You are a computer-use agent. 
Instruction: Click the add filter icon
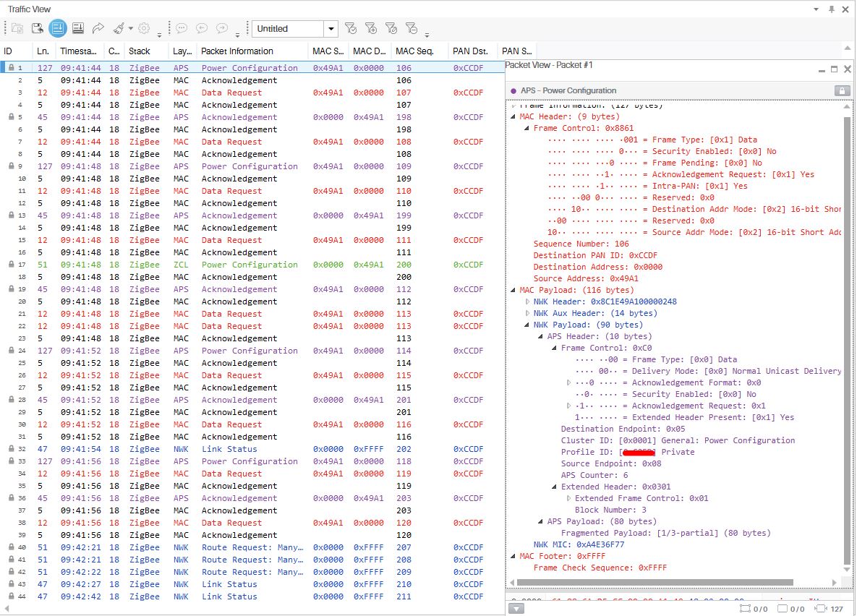(371, 28)
